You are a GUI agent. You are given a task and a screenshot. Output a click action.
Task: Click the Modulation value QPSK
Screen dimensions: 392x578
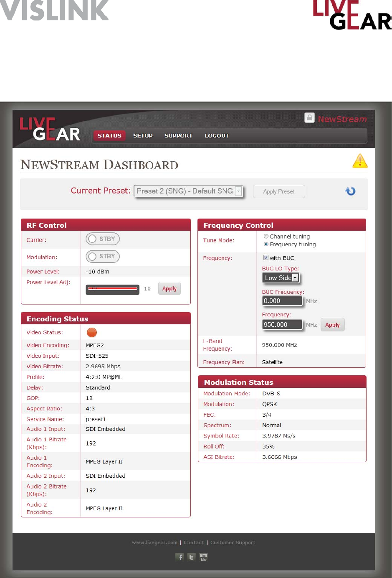pos(270,404)
